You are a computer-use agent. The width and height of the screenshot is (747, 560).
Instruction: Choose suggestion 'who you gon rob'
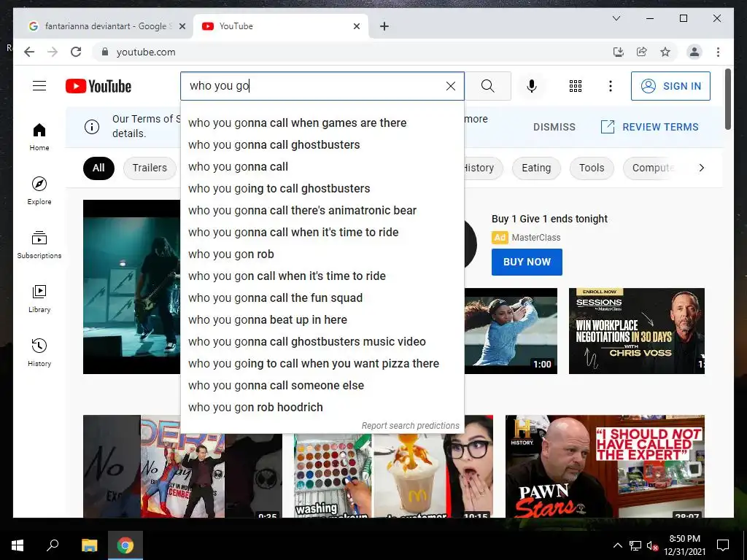(322, 254)
